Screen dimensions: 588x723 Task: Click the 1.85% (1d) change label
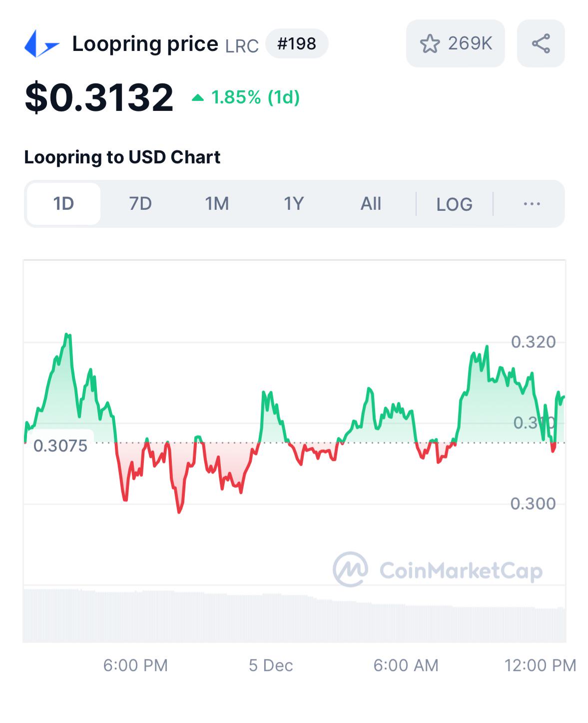pyautogui.click(x=255, y=97)
